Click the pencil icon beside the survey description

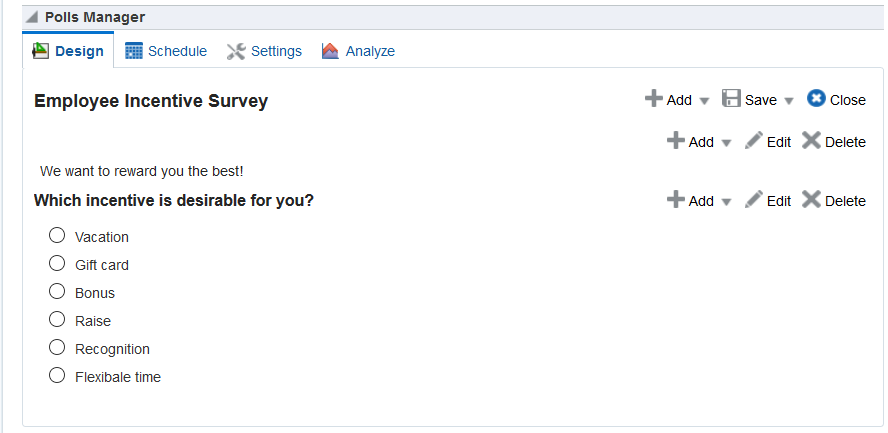(x=754, y=141)
